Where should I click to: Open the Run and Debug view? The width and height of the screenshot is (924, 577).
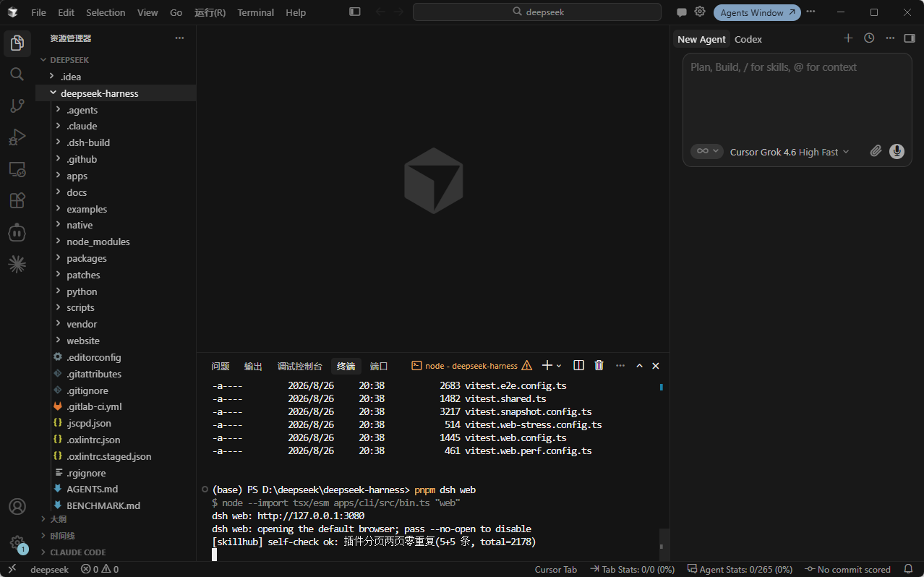(x=17, y=137)
